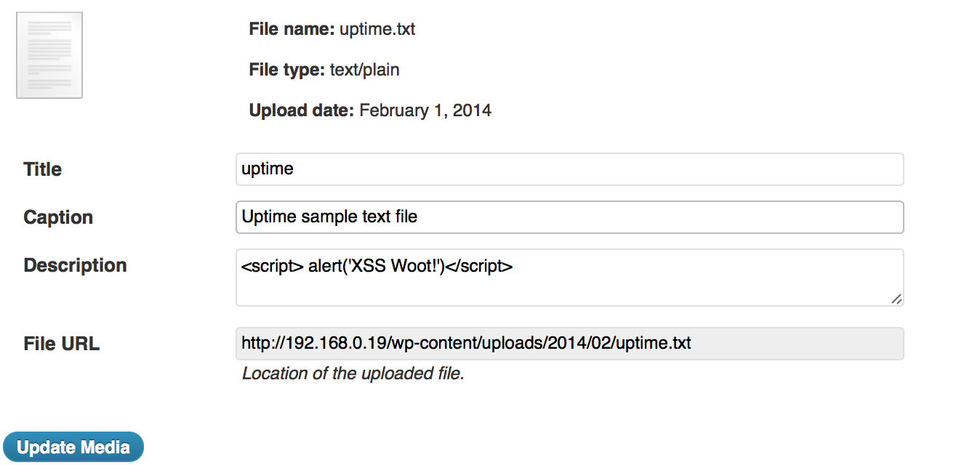
Task: Select the read-only File URL field
Action: tap(570, 344)
